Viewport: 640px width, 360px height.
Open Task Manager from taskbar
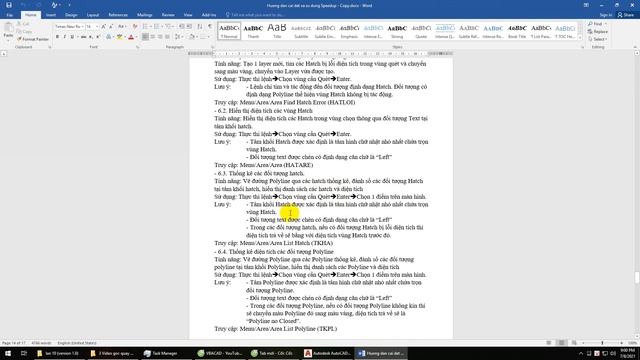point(161,353)
